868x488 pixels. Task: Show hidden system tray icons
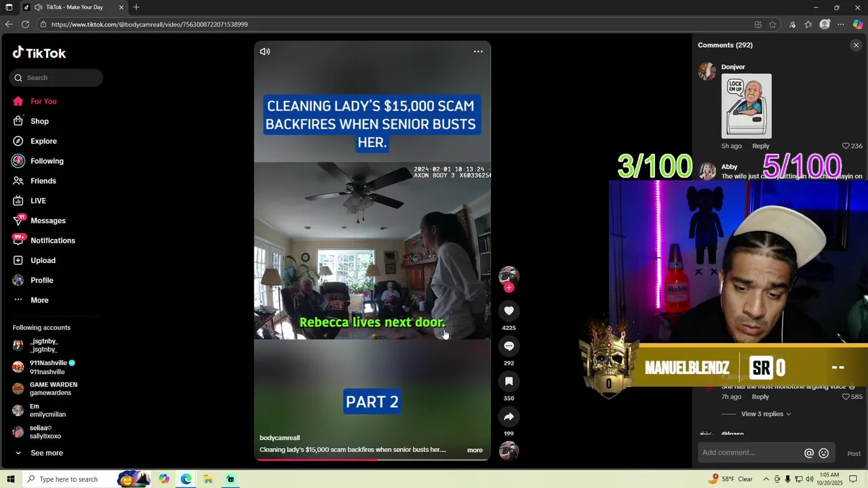coord(766,479)
